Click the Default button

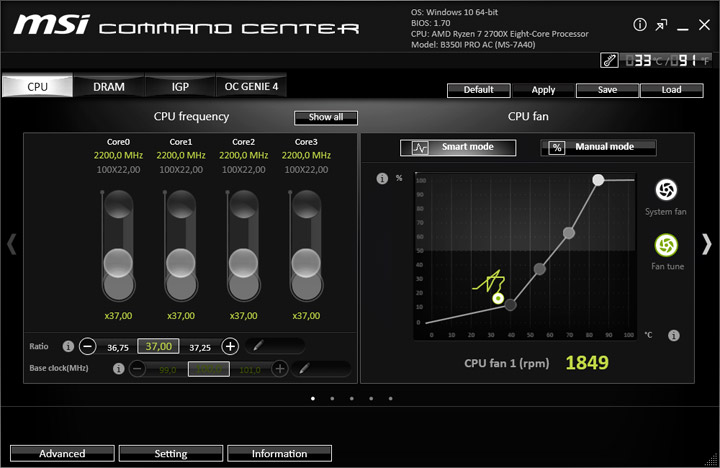click(x=478, y=90)
